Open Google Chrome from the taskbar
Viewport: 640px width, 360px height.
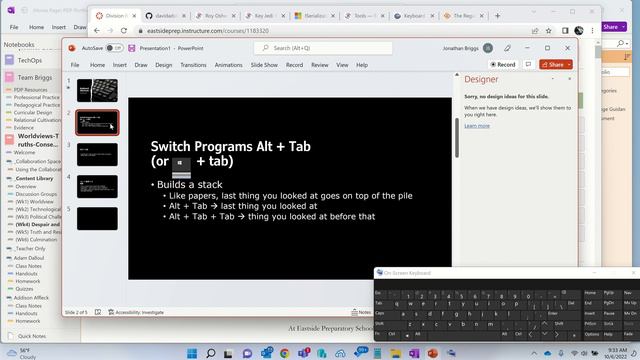tap(284, 353)
